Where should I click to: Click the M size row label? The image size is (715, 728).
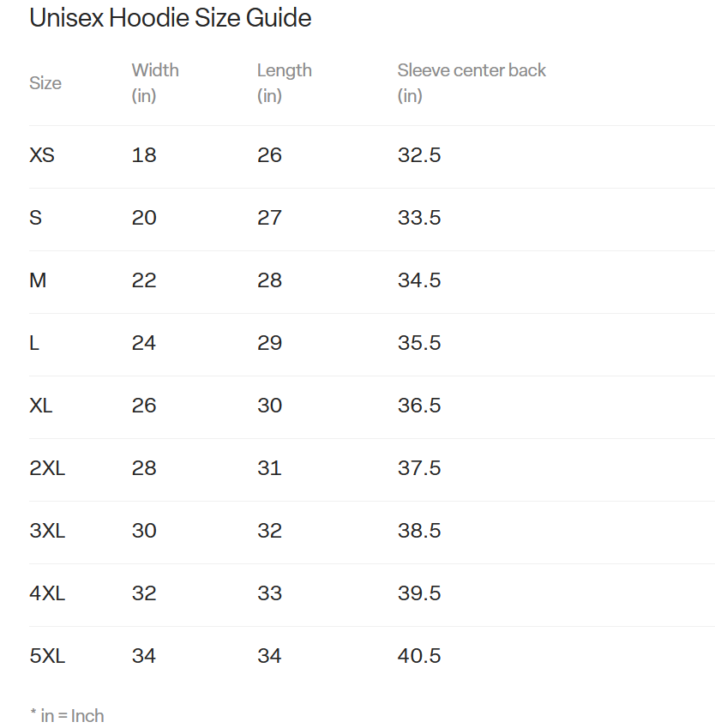[x=38, y=280]
